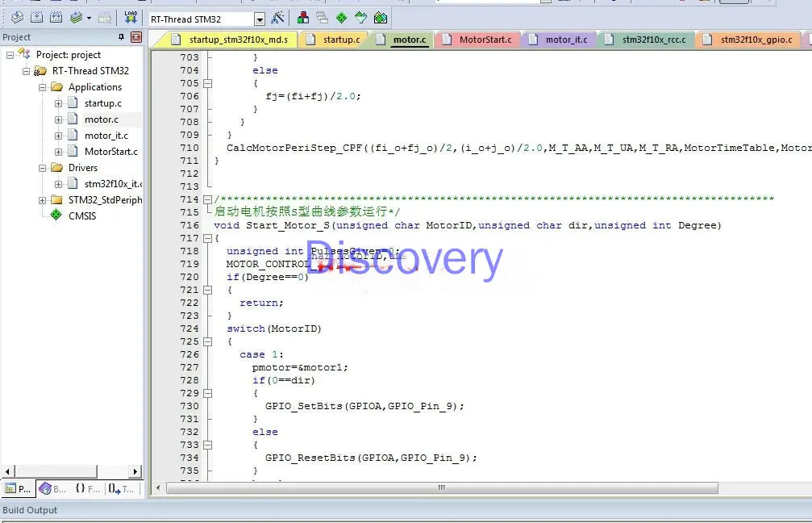Click the Manage Multi-Project Workspace icon

(x=322, y=18)
